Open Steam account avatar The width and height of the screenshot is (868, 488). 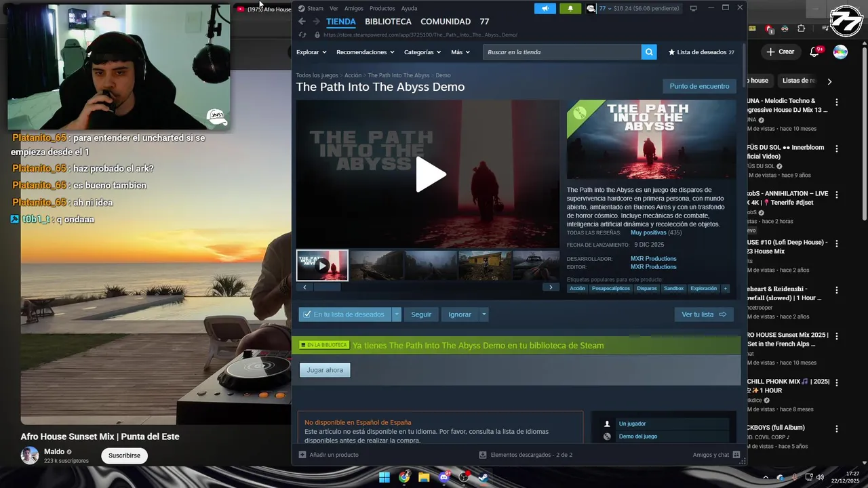tap(591, 8)
